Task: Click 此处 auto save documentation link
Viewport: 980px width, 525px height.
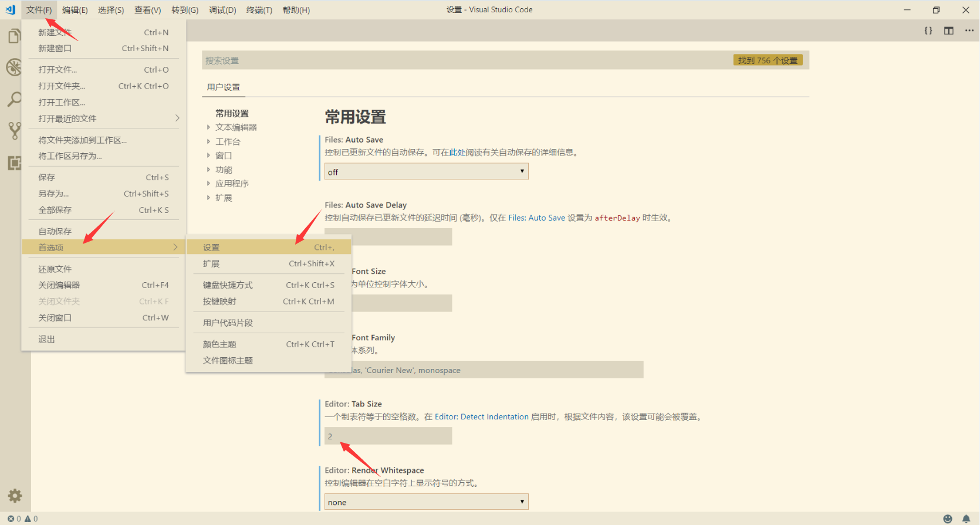Action: click(x=457, y=153)
